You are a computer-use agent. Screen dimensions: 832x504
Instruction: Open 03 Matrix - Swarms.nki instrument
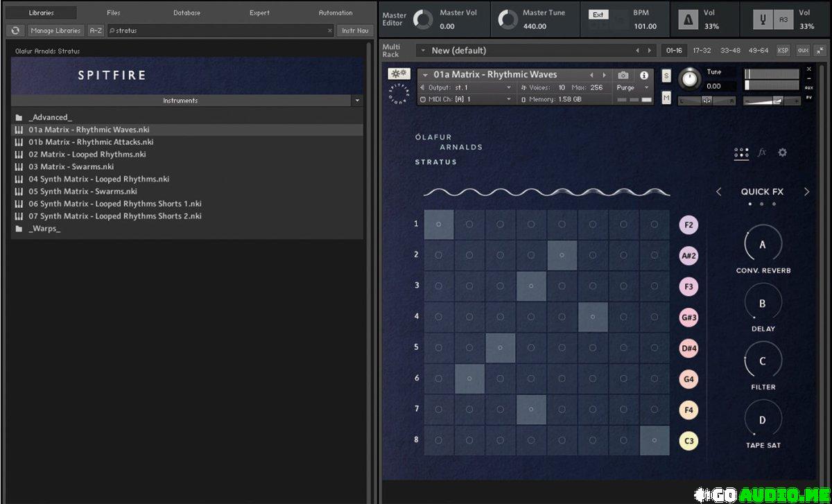71,166
